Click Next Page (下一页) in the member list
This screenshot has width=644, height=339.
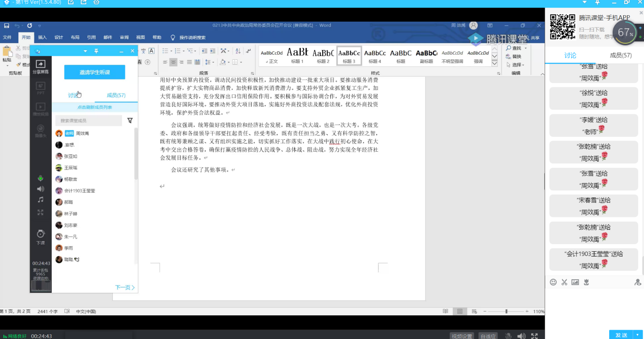pos(125,287)
